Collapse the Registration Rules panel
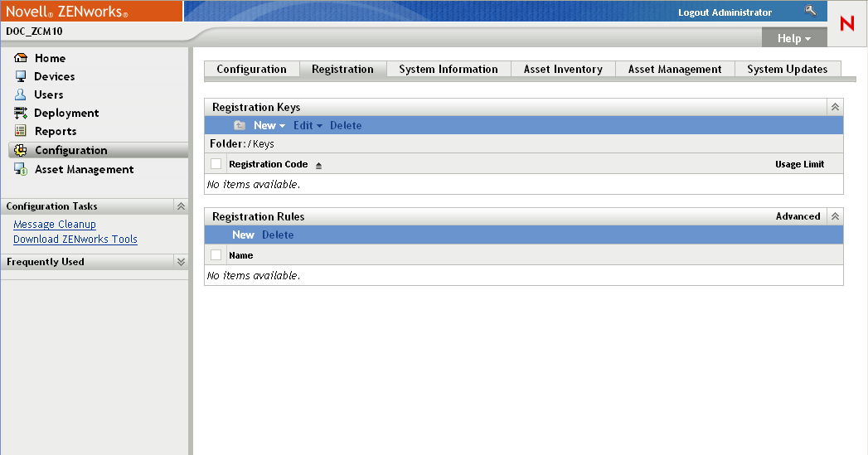 click(x=836, y=216)
